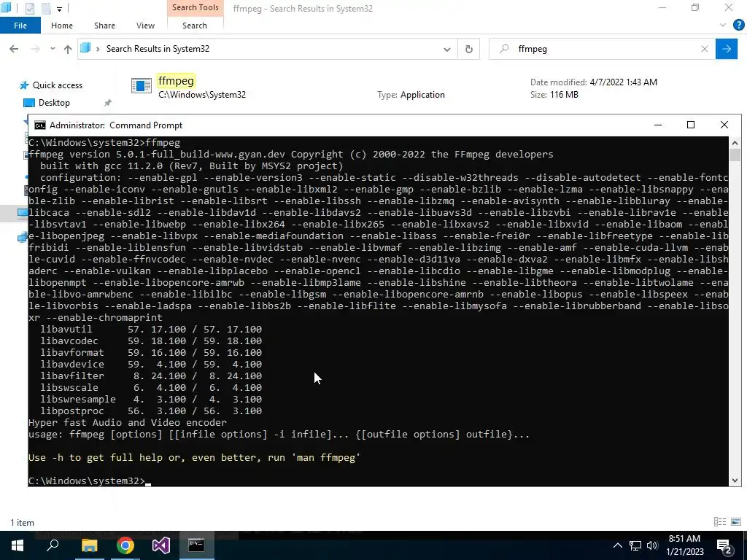Viewport: 747px width, 560px height.
Task: Click the Explorer window icon in title bar
Action: pyautogui.click(x=6, y=7)
